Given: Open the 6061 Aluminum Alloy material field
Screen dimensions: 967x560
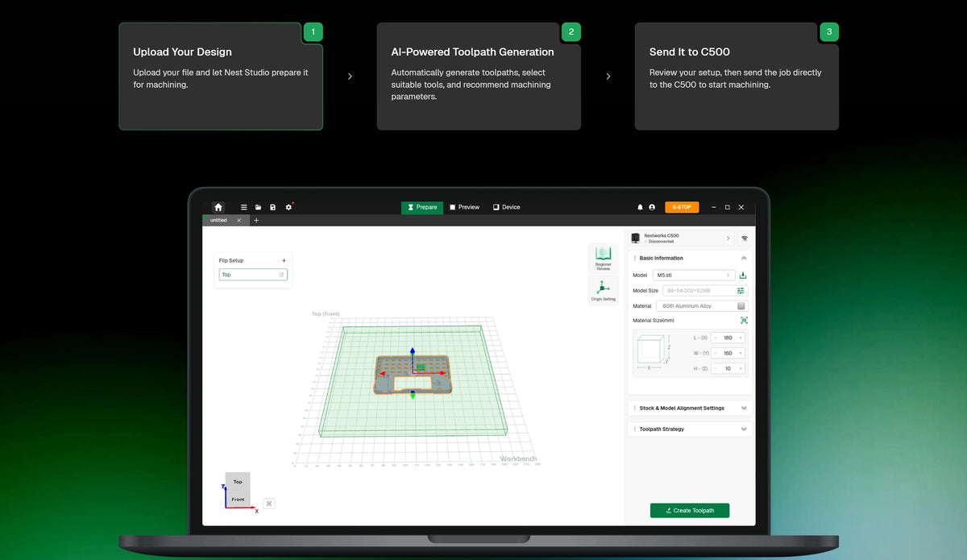Looking at the screenshot, I should point(702,306).
